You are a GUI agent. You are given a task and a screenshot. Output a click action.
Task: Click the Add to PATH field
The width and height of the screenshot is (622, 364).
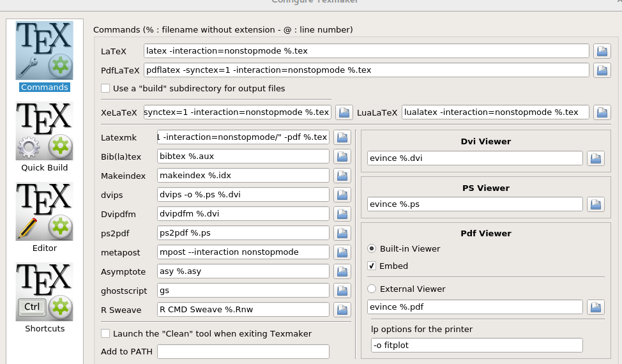pyautogui.click(x=243, y=352)
